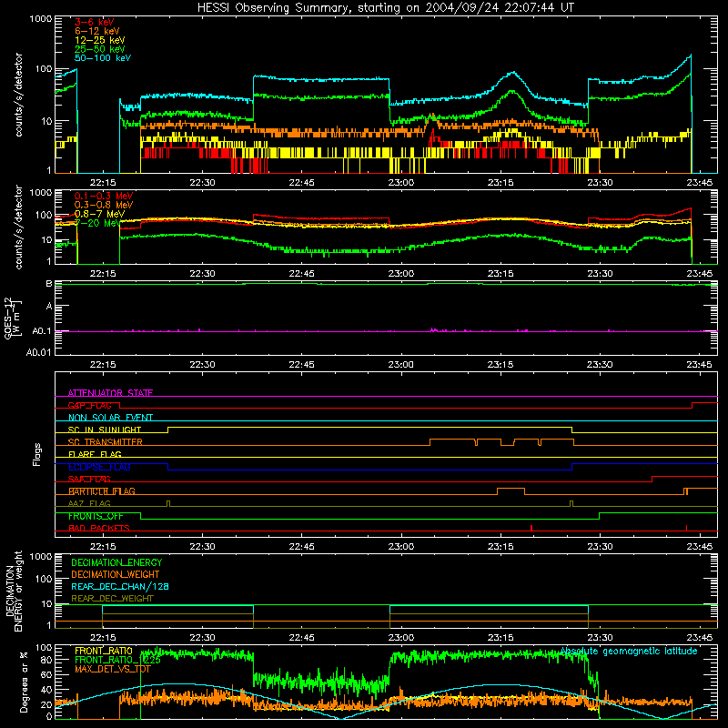Click the yellow FRONT_RATIO legend label
Screen dimensions: 728x728
click(x=104, y=651)
